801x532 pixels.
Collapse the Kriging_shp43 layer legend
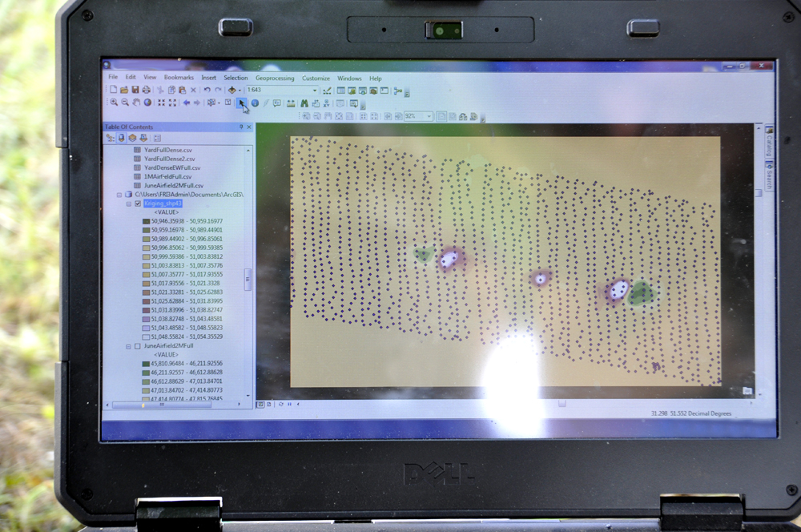128,204
